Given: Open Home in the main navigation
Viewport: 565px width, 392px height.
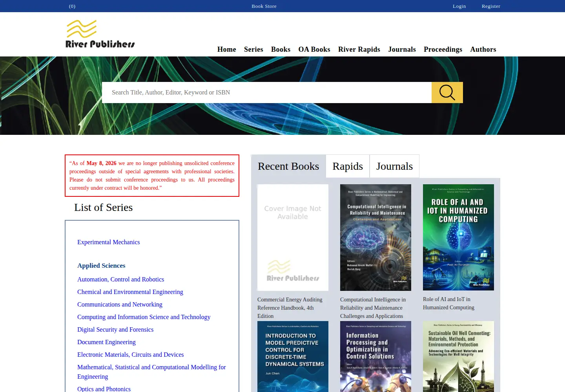Looking at the screenshot, I should [227, 49].
